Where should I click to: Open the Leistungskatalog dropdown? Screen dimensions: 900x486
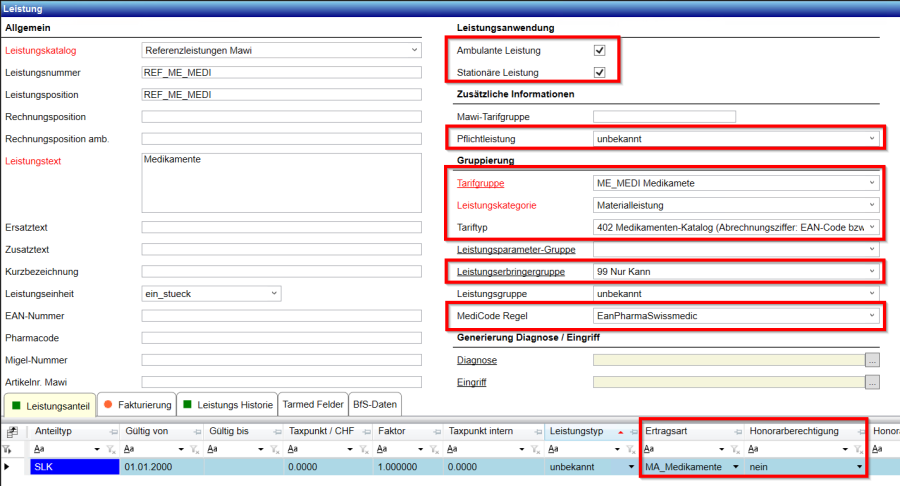tap(414, 50)
